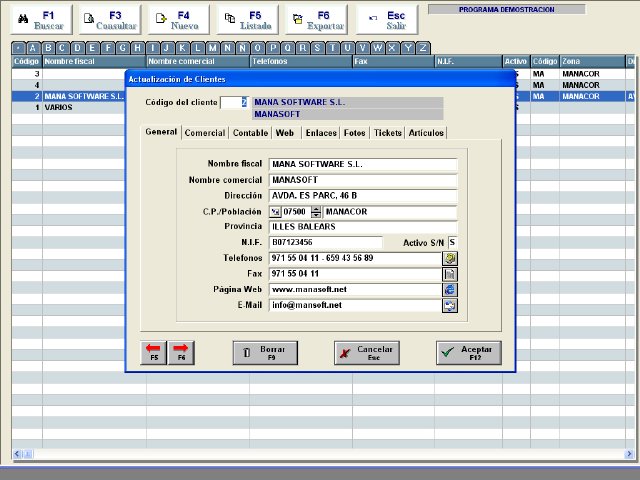Image resolution: width=640 pixels, height=480 pixels.
Task: Switch to the General tab
Action: click(x=161, y=132)
